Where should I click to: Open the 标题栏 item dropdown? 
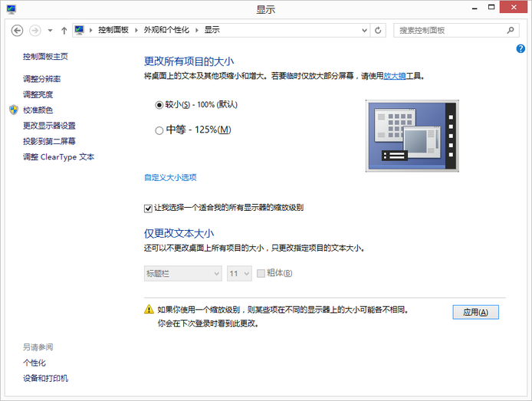(183, 274)
